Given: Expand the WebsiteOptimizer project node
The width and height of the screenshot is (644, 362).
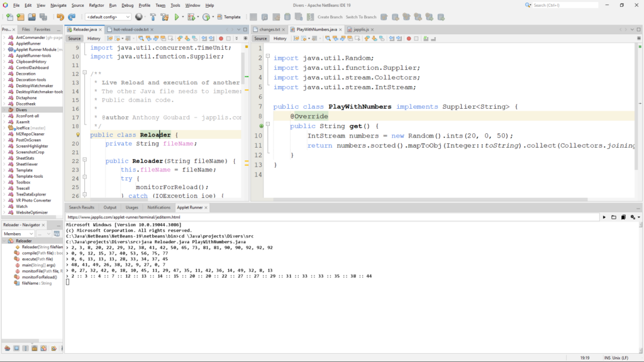Looking at the screenshot, I should click(x=4, y=212).
